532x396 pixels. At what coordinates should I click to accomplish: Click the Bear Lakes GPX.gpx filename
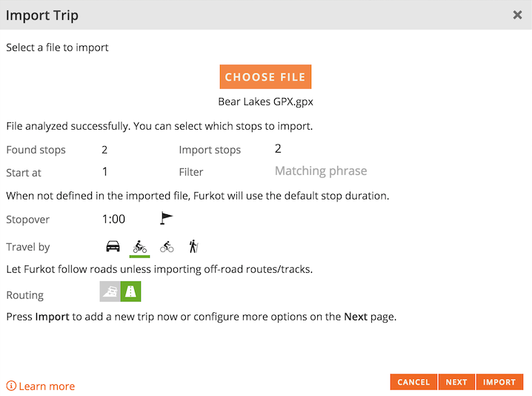click(x=265, y=102)
